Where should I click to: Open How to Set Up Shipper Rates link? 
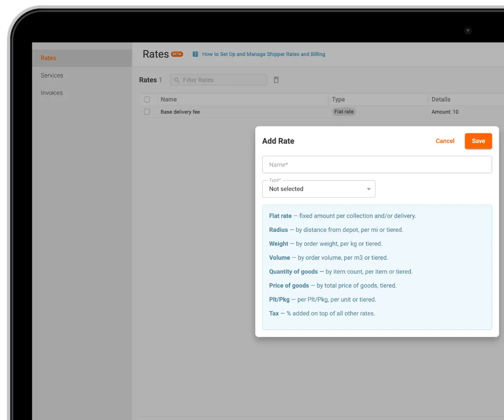tap(264, 54)
